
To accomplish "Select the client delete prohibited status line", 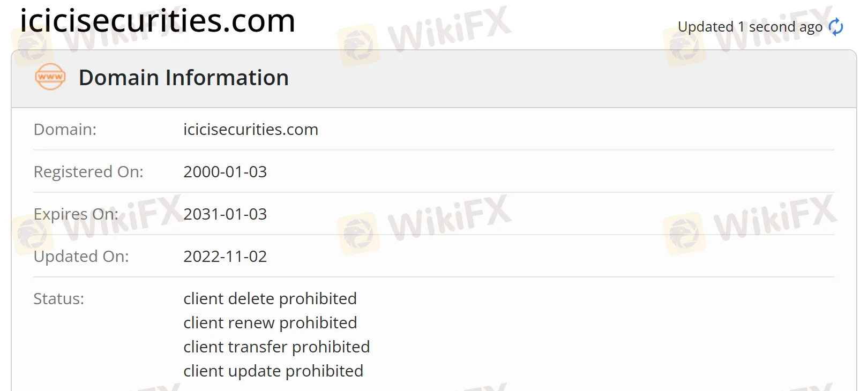I will coord(270,298).
